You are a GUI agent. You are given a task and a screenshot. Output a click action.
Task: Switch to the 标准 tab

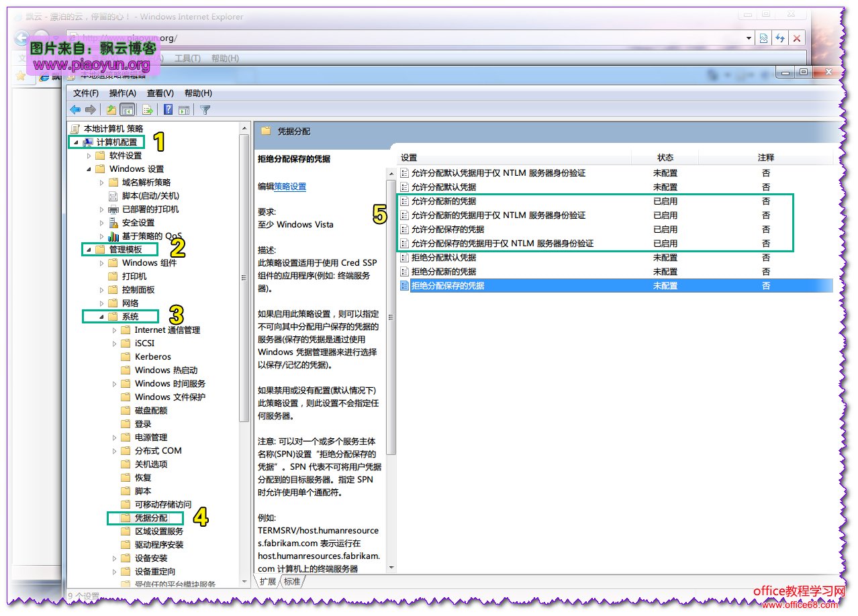pos(292,582)
